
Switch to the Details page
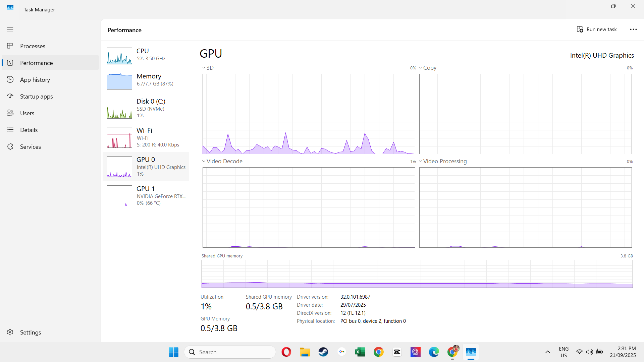click(x=29, y=130)
